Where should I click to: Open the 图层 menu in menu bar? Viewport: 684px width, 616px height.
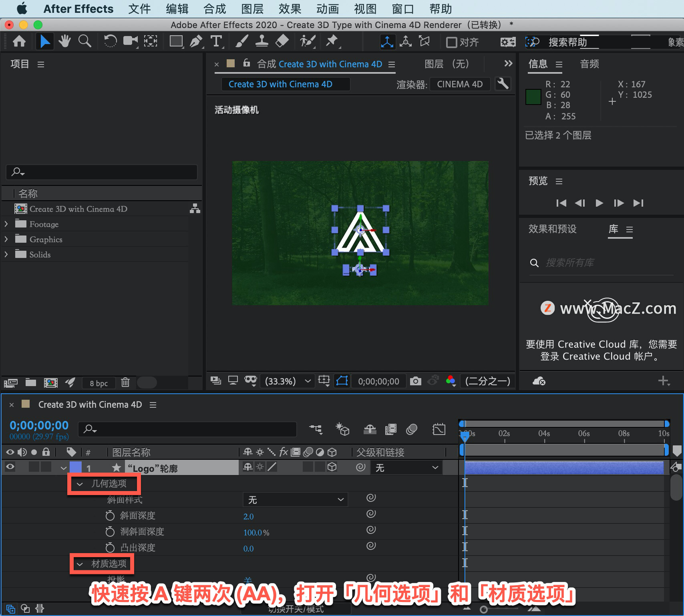coord(252,9)
